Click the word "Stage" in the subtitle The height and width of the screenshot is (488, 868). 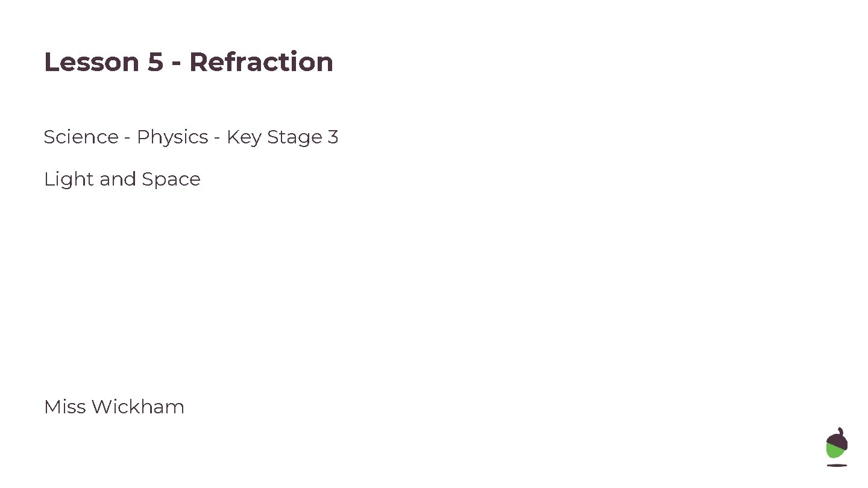click(294, 137)
